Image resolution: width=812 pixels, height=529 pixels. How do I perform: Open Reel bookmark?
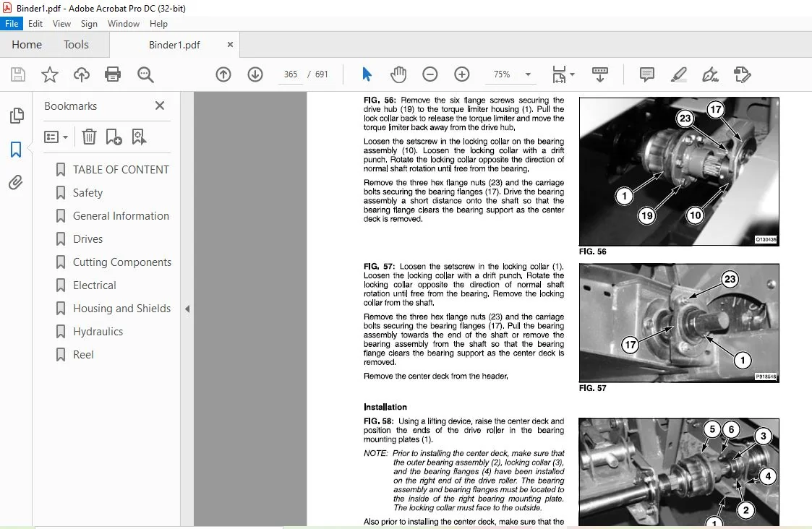pos(83,355)
